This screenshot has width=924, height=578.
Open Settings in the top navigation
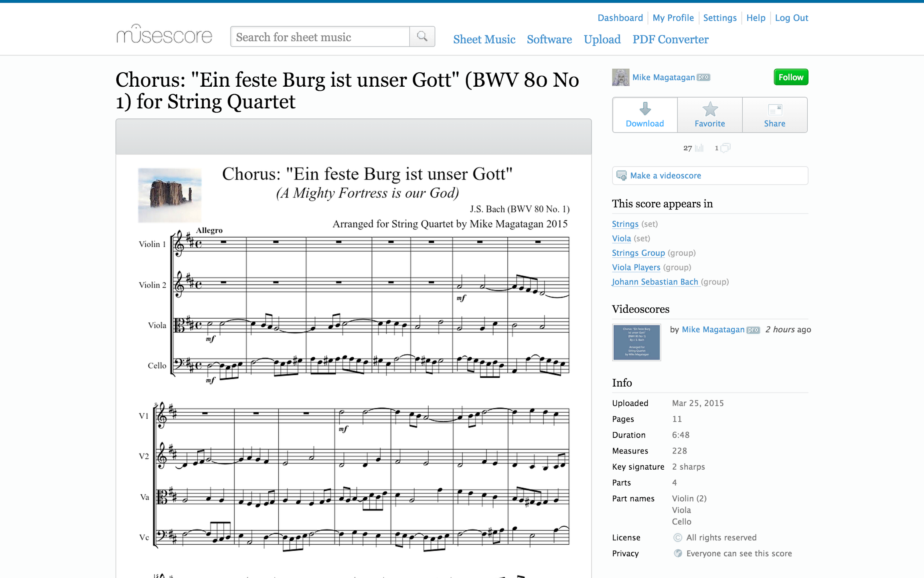point(720,18)
